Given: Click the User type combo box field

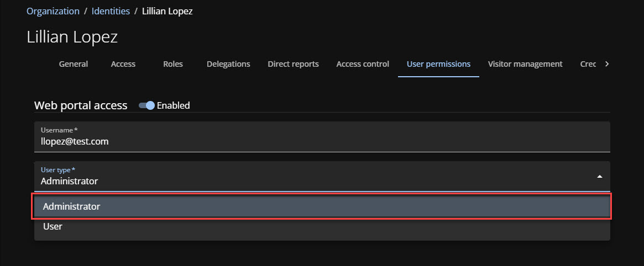Looking at the screenshot, I should coord(310,177).
